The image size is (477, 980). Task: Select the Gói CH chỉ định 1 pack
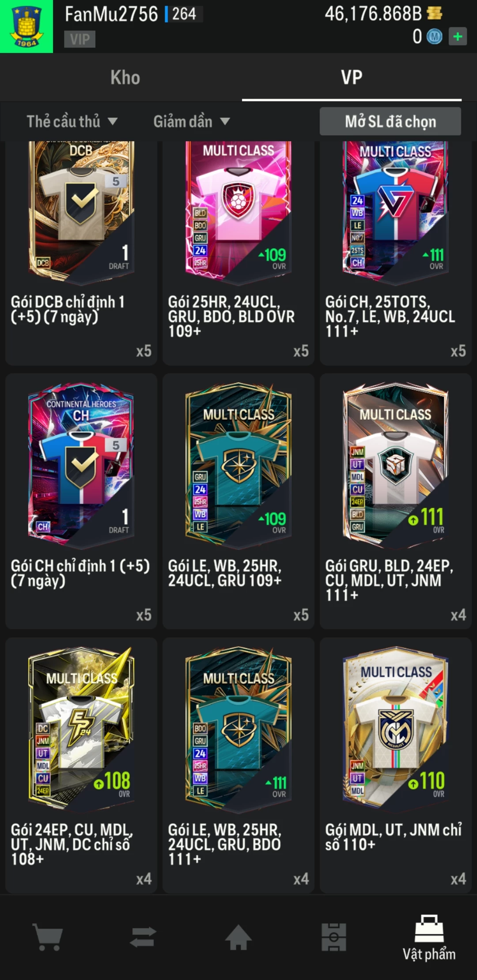click(x=81, y=501)
